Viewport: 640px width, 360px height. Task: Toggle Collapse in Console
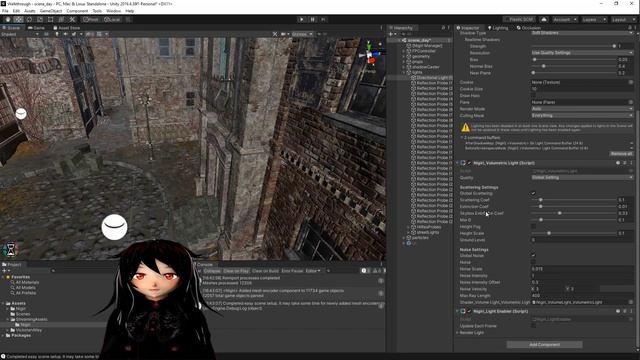[x=212, y=271]
